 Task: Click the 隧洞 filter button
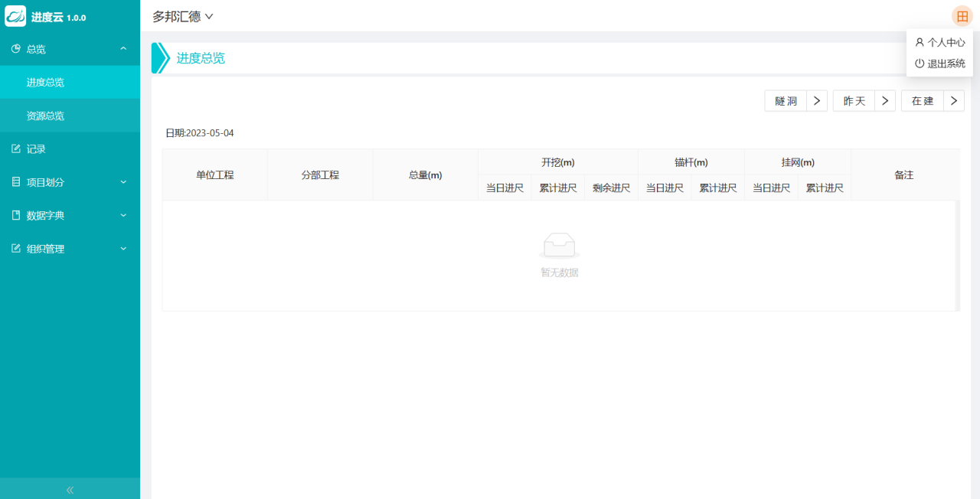tap(786, 101)
